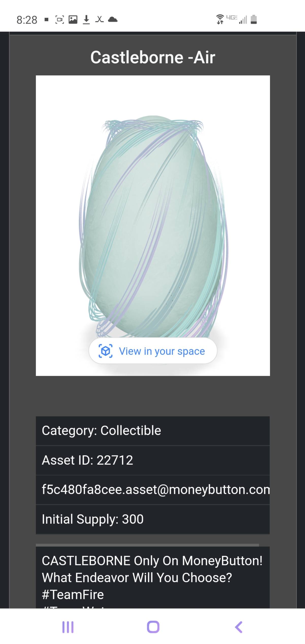Select the Category: Collectible row
This screenshot has width=305, height=644.
(x=153, y=431)
